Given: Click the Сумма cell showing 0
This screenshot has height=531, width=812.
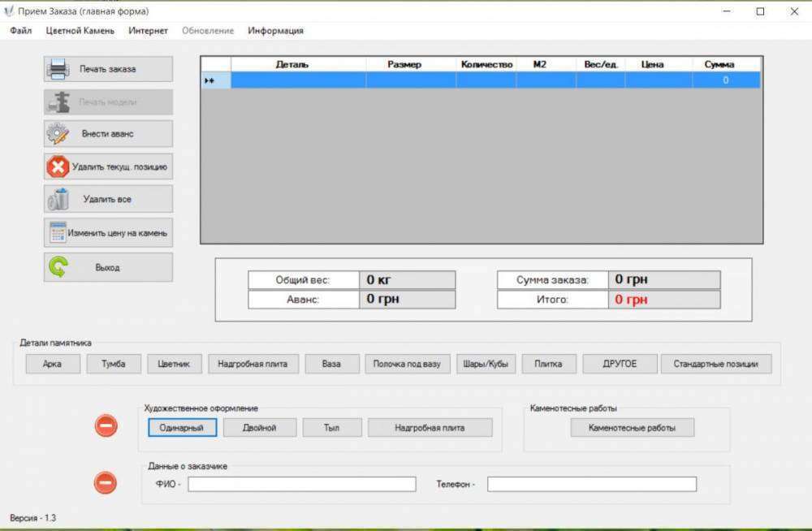Looking at the screenshot, I should pyautogui.click(x=726, y=80).
